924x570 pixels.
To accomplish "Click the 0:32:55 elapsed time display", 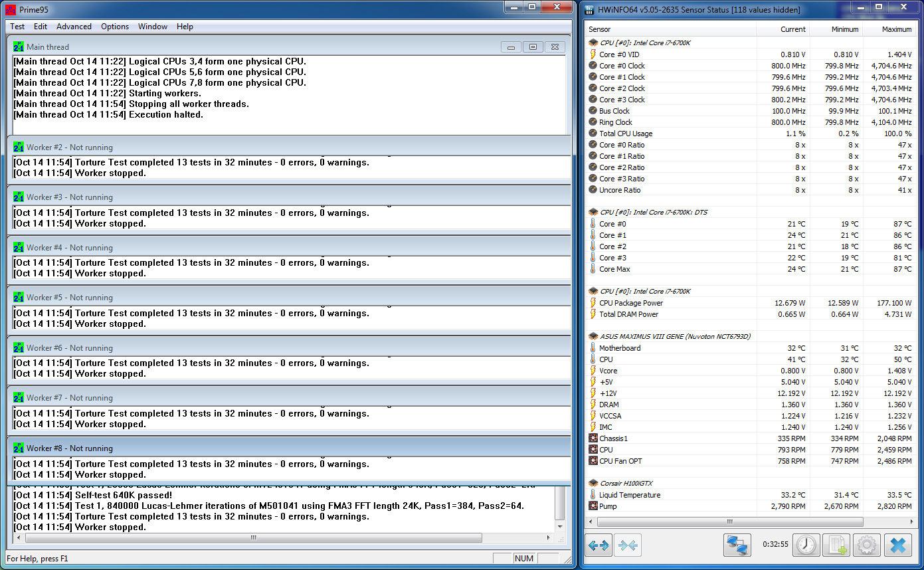I will (775, 545).
